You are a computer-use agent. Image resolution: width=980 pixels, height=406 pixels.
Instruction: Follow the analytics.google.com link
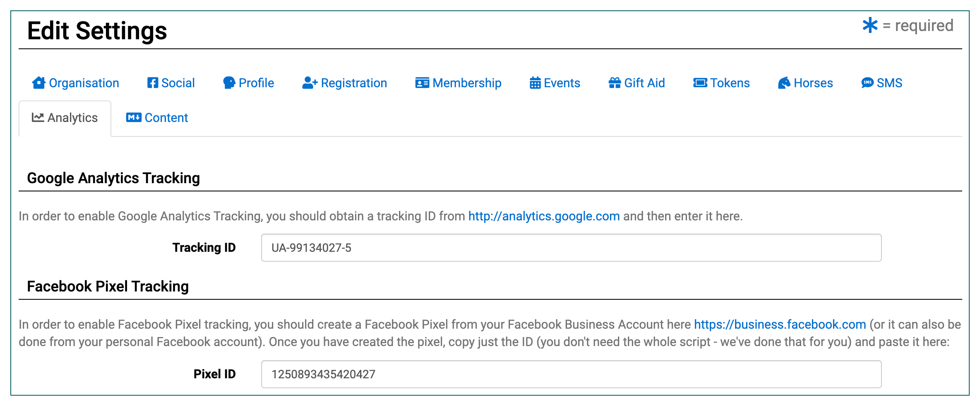[x=544, y=216]
